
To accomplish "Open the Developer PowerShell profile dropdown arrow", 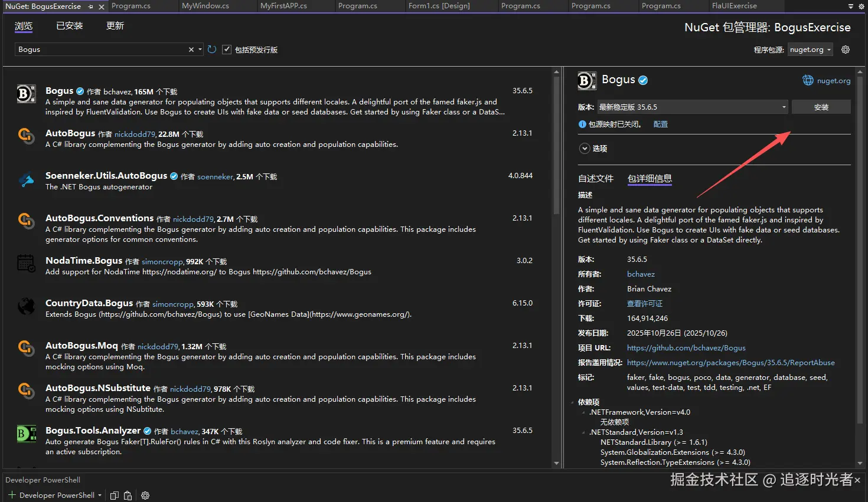I will tap(100, 496).
